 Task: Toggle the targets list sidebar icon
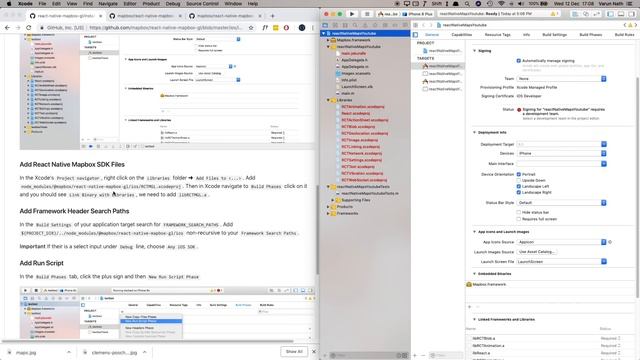coord(416,35)
